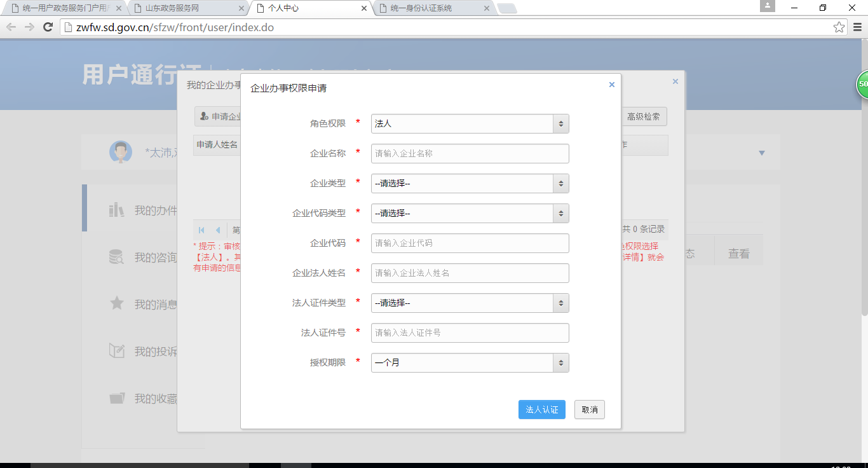This screenshot has height=468, width=868.
Task: Click the 企业名称 input field
Action: [470, 153]
